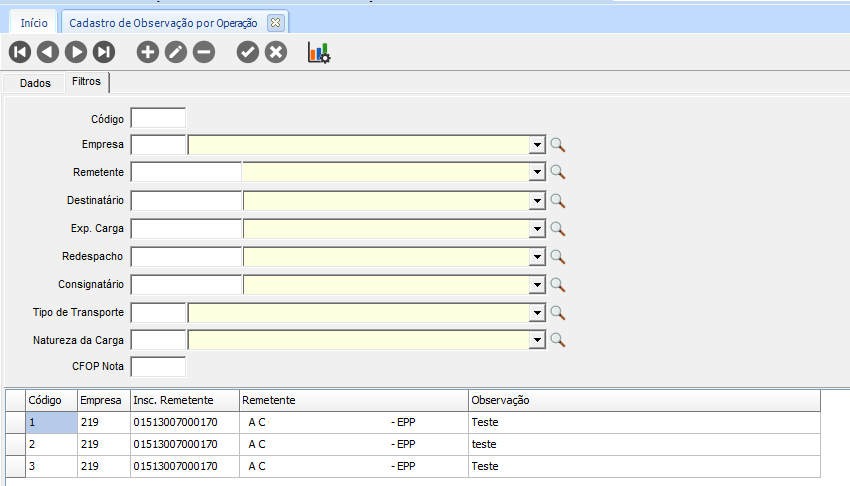850x486 pixels.
Task: Search Destinatário with magnifier icon
Action: [x=558, y=201]
